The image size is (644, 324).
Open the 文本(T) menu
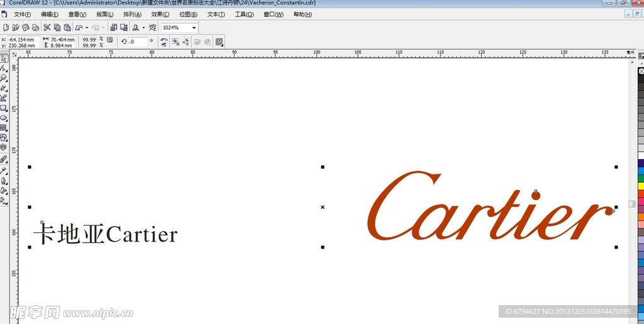pyautogui.click(x=216, y=14)
